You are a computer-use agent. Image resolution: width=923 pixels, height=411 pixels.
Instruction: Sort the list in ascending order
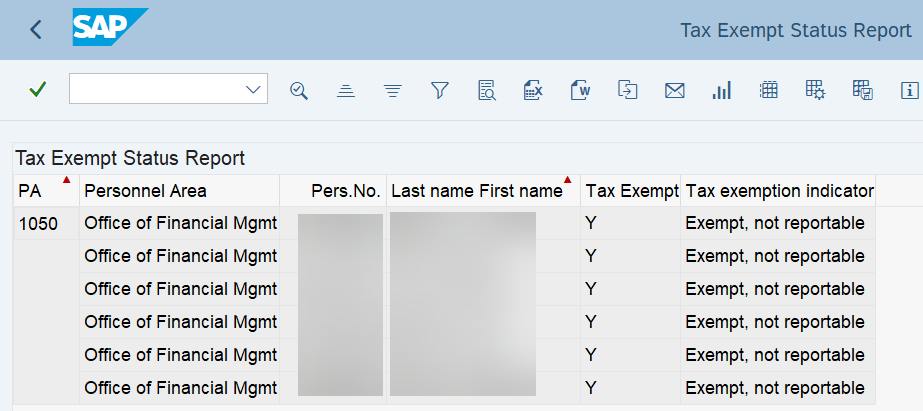click(346, 90)
